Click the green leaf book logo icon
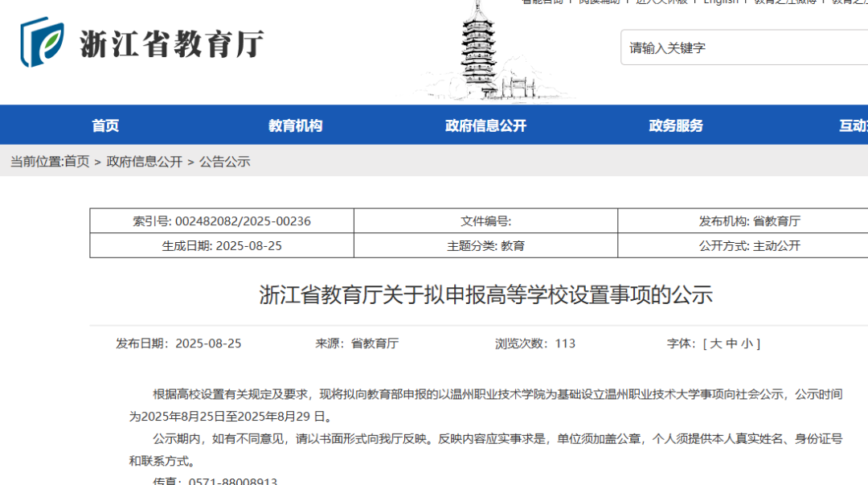868x485 pixels. tap(42, 42)
